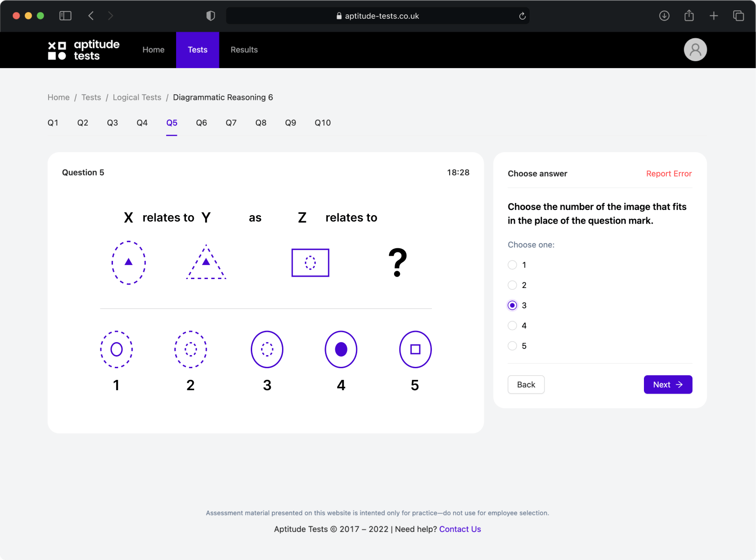
Task: Navigate to question Q8
Action: [x=261, y=123]
